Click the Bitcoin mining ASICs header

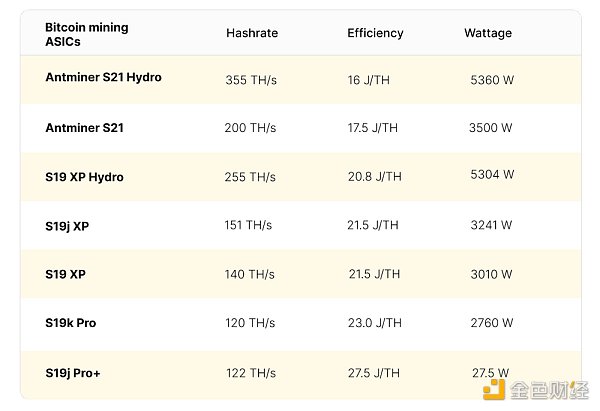(x=85, y=34)
